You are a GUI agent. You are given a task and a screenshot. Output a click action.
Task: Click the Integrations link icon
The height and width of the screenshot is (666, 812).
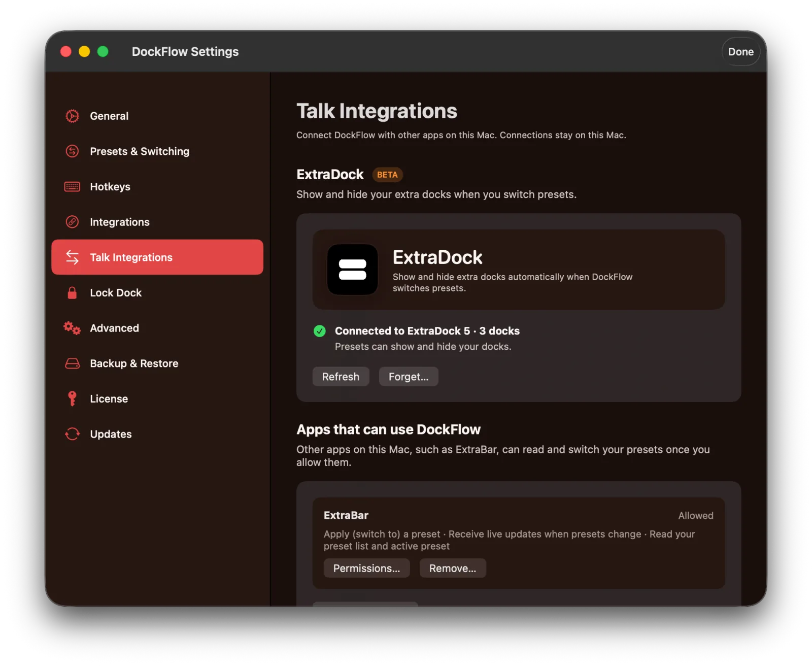coord(72,222)
